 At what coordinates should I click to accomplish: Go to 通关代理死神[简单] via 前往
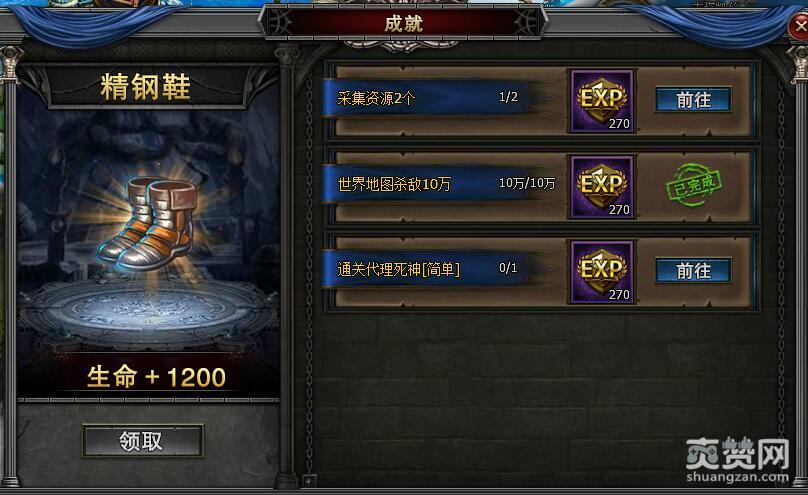click(693, 270)
